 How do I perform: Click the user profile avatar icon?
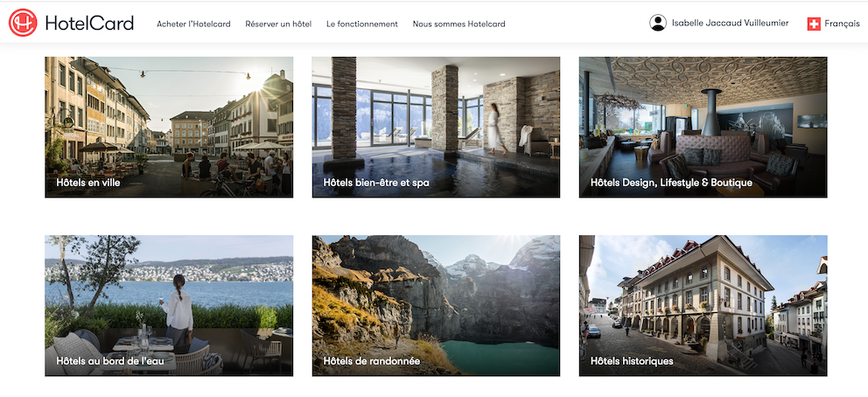658,24
